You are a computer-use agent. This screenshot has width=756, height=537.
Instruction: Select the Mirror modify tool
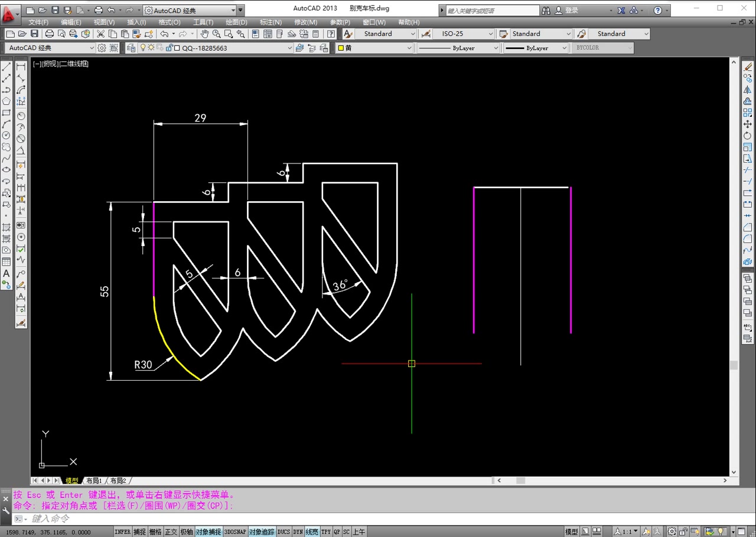point(748,90)
